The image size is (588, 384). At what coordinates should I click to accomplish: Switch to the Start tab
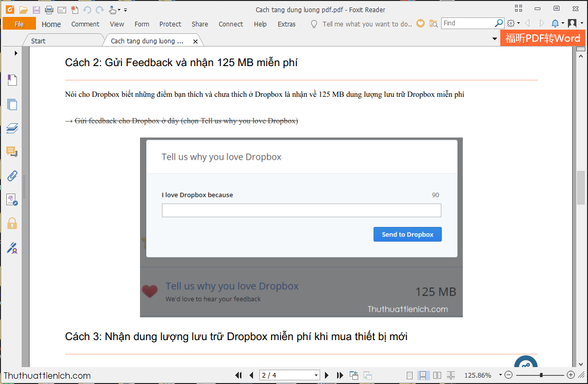click(x=38, y=41)
